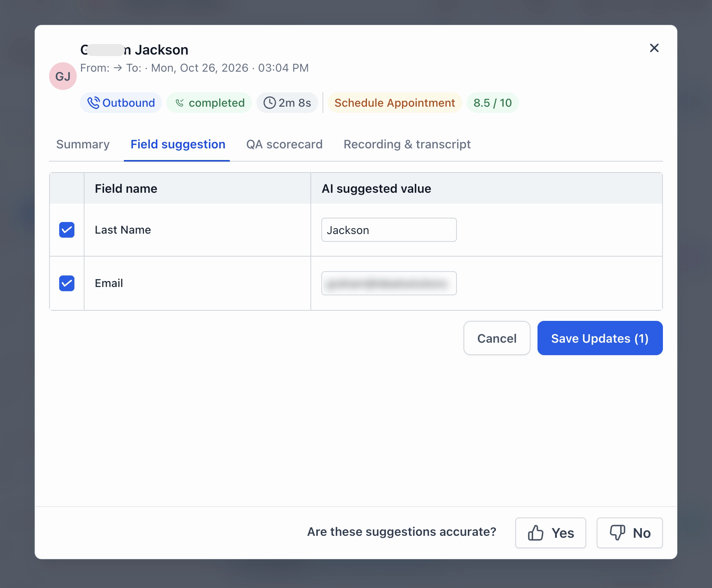The height and width of the screenshot is (588, 712).
Task: Open the Summary tab
Action: pos(83,144)
